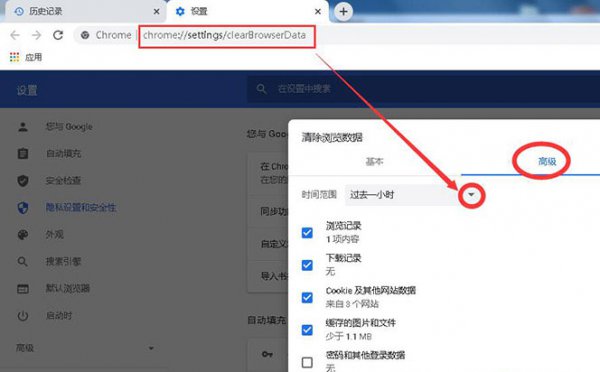The width and height of the screenshot is (600, 372).
Task: Uncheck the 下载记录 checkbox
Action: [x=307, y=265]
